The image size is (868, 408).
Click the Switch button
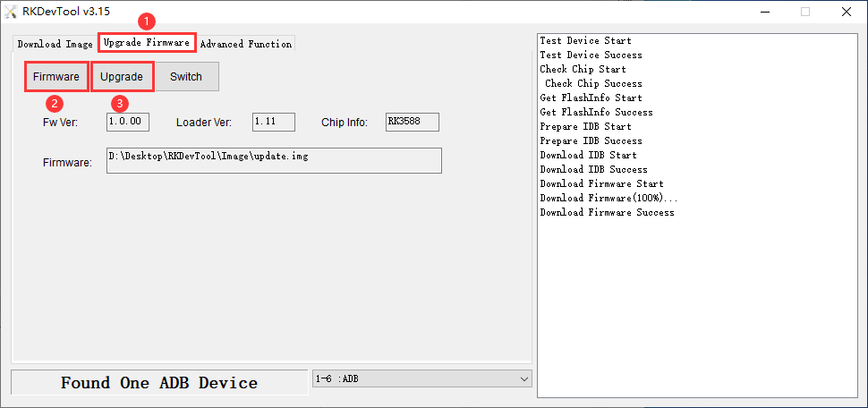coord(186,77)
